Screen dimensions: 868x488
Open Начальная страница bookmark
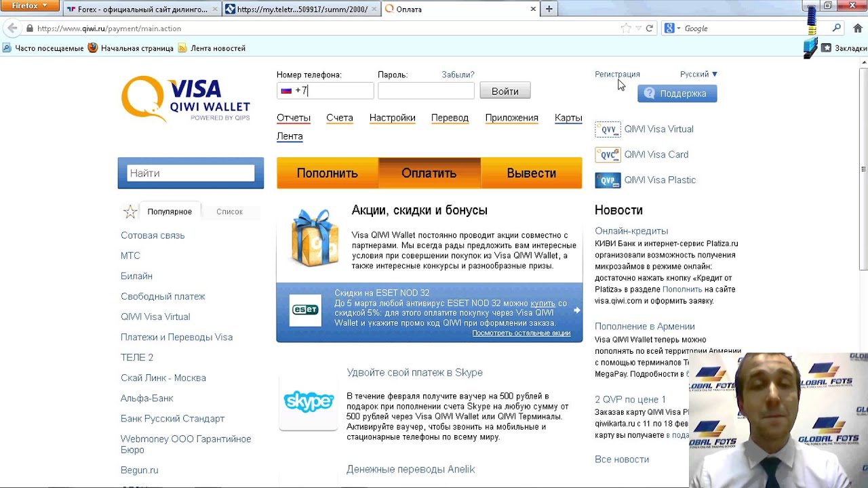coord(131,48)
